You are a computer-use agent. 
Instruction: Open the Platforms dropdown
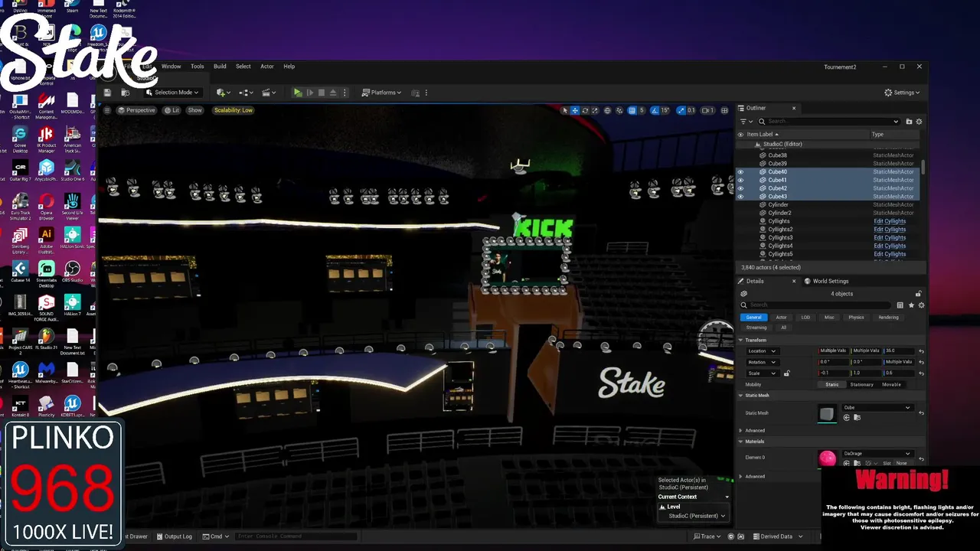coord(381,93)
